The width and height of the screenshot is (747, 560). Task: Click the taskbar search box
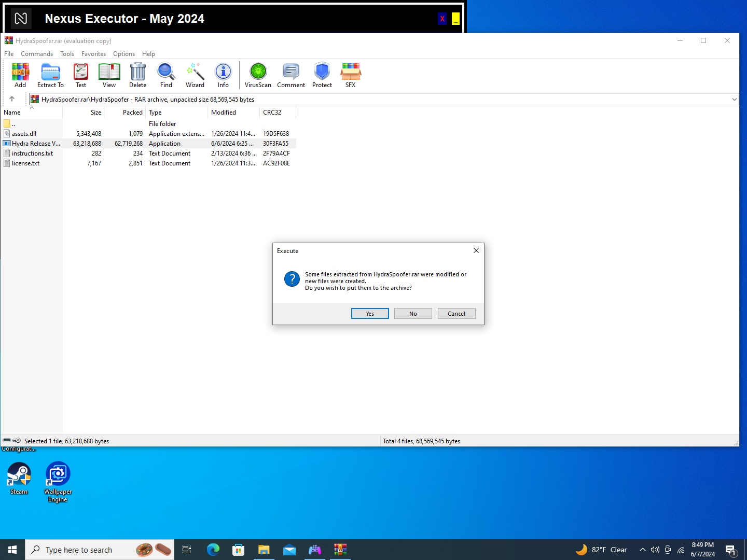[100, 550]
